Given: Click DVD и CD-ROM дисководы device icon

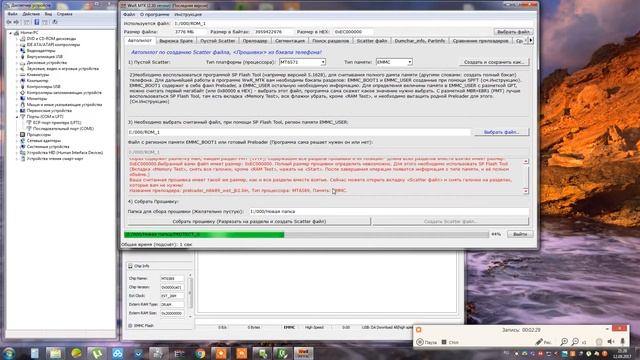Looking at the screenshot, I should pyautogui.click(x=22, y=39).
